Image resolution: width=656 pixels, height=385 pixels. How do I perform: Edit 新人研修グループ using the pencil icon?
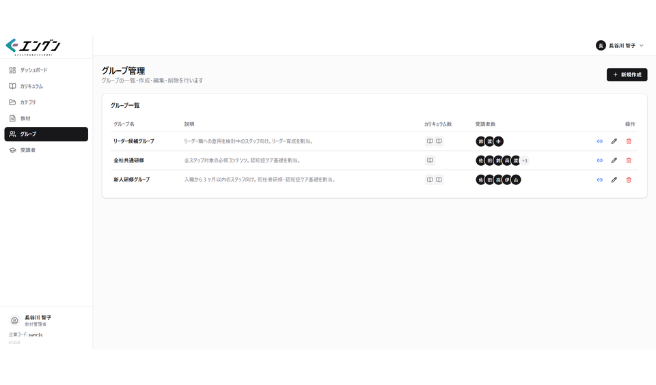click(614, 180)
